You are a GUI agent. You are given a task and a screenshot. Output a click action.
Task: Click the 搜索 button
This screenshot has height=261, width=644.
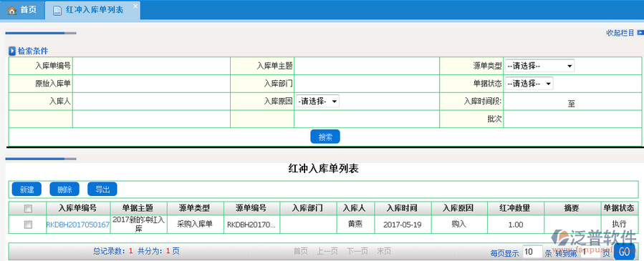coord(325,137)
